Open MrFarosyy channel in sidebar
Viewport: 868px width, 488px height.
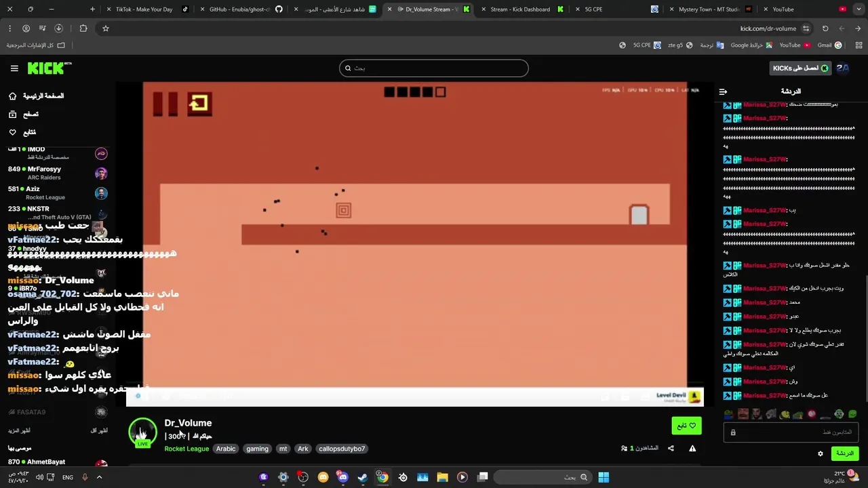(x=58, y=173)
